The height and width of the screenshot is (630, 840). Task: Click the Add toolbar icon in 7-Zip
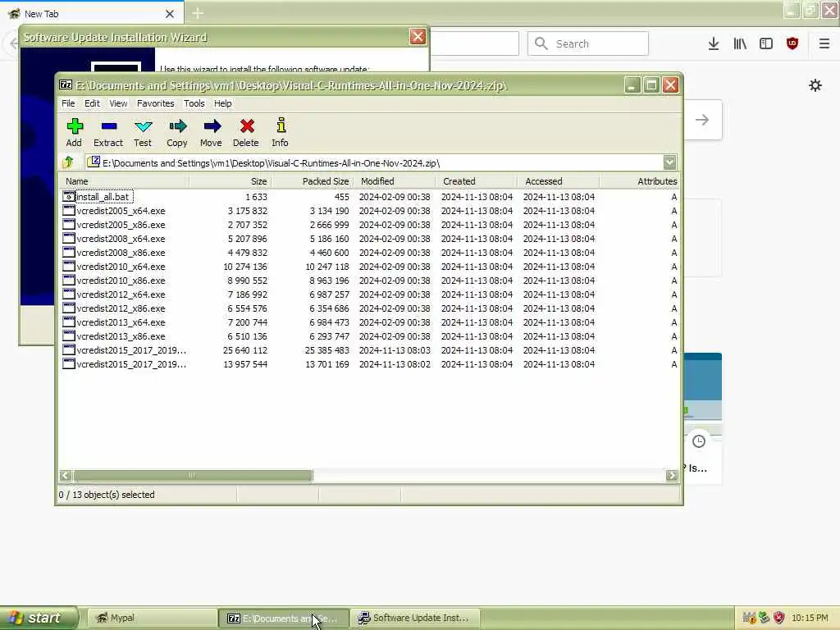pos(75,126)
